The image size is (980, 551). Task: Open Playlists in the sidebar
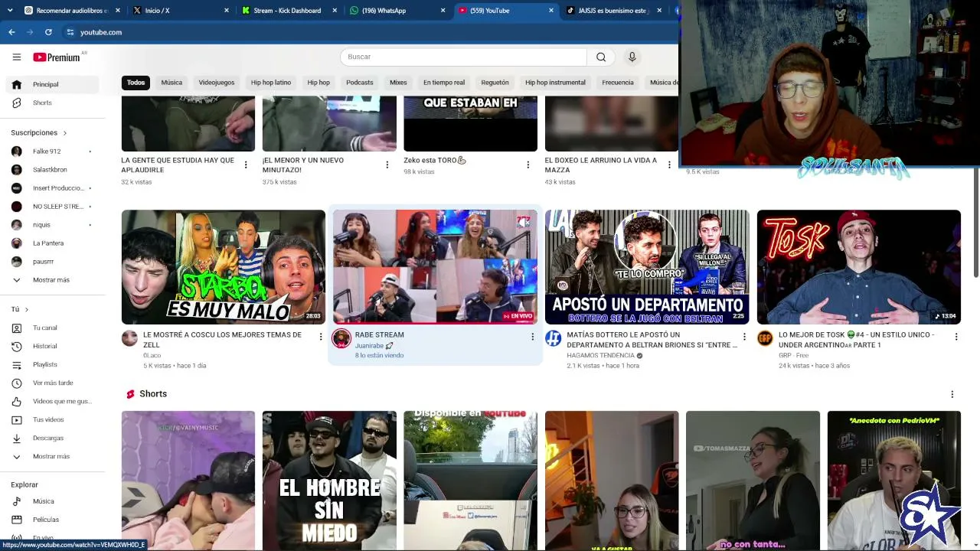coord(52,364)
